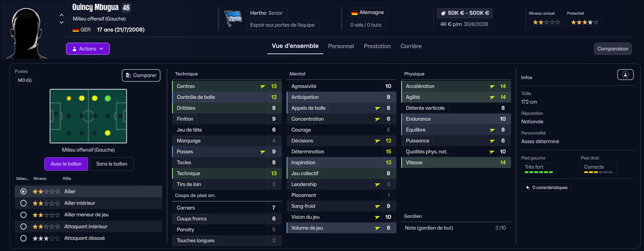
Task: Click the Hertha club crest icon
Action: coord(233,19)
